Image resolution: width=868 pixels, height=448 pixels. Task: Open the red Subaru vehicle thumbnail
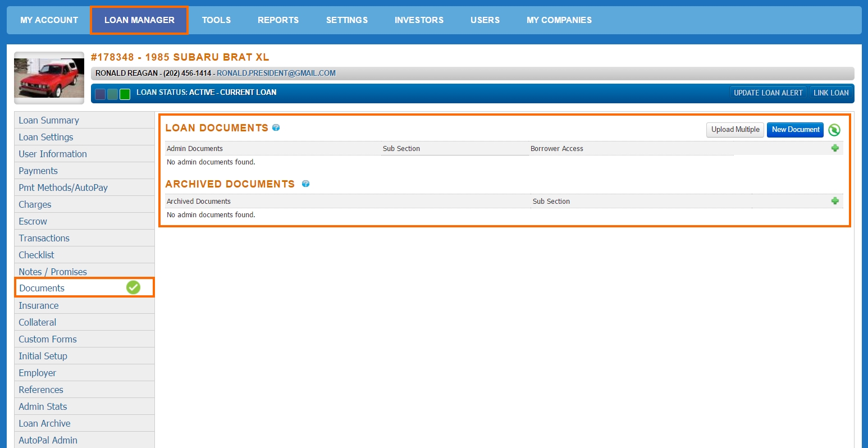[49, 78]
